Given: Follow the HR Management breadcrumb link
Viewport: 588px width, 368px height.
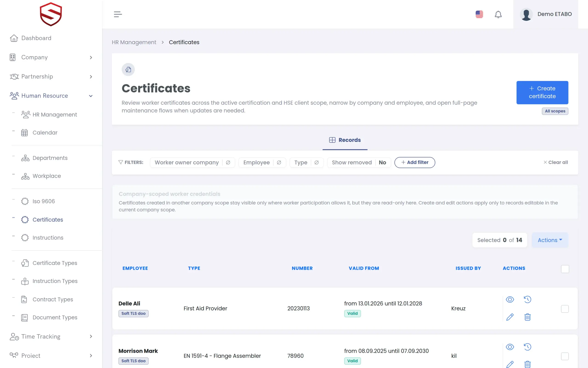Looking at the screenshot, I should [x=134, y=42].
